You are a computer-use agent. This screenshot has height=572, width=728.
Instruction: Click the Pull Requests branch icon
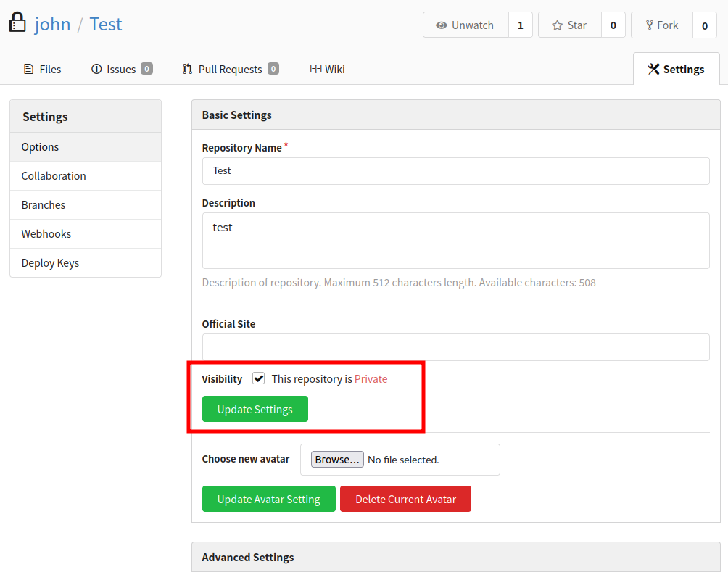click(x=188, y=70)
